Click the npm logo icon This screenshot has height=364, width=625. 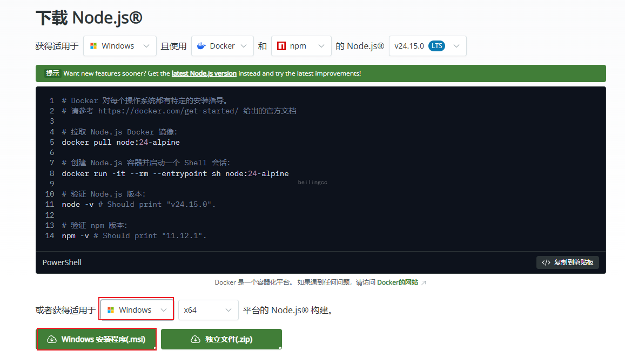click(281, 46)
